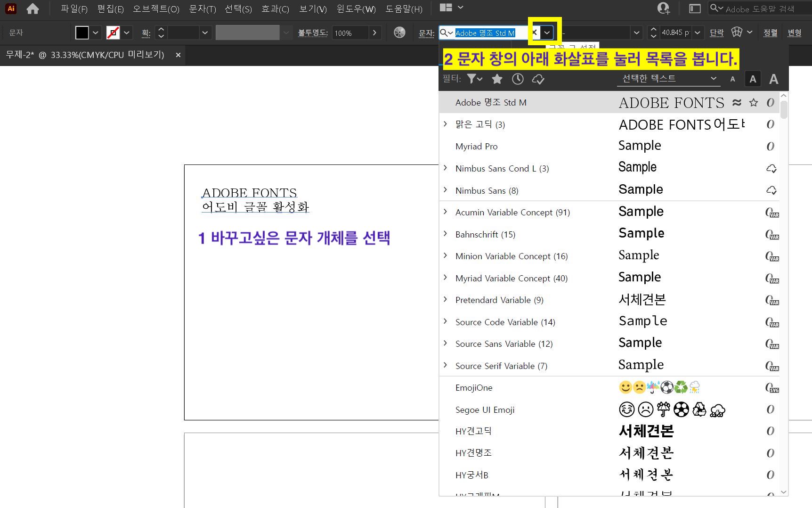Viewport: 812px width, 508px height.
Task: Open the 도움말(H) menu
Action: click(404, 8)
